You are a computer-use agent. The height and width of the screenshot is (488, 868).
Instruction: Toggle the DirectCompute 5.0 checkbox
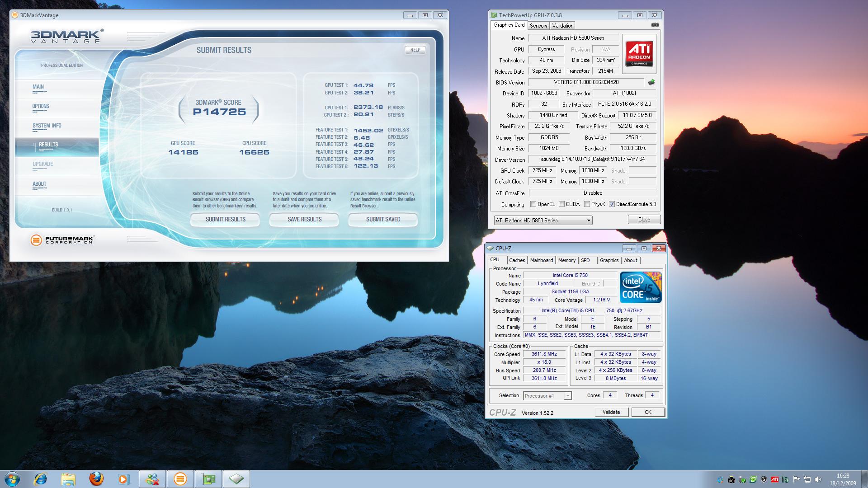click(x=612, y=204)
